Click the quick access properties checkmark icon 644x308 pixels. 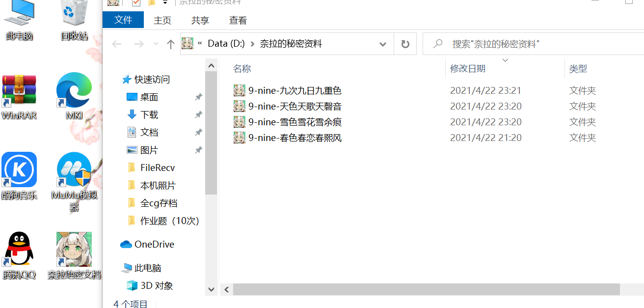pos(136,2)
